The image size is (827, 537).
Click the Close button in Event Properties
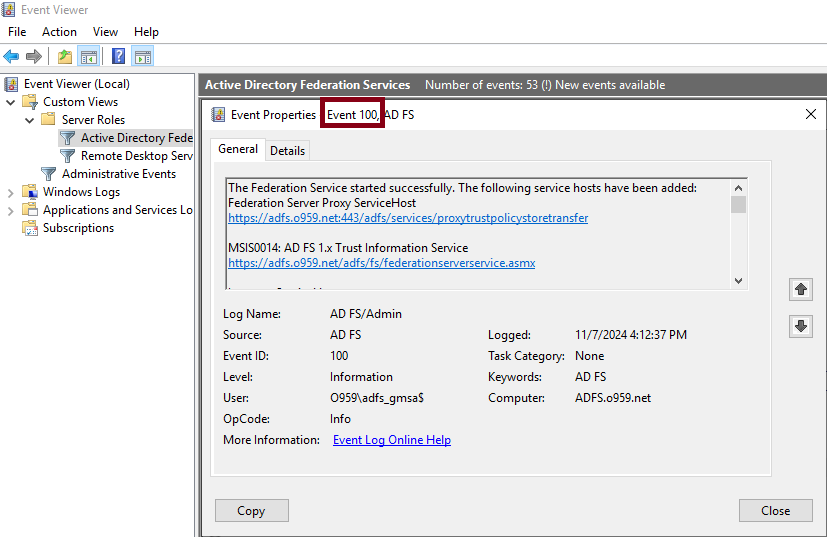click(775, 511)
